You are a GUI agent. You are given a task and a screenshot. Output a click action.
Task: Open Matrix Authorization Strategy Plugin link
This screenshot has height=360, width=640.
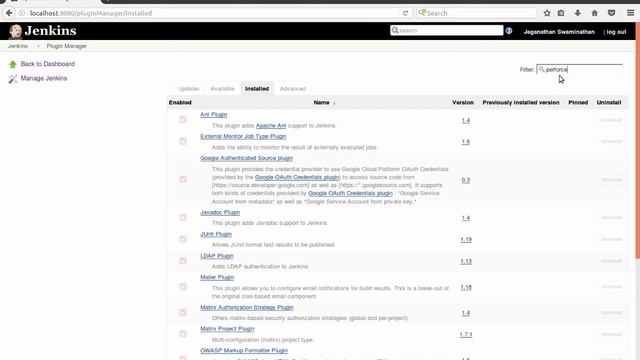point(247,307)
